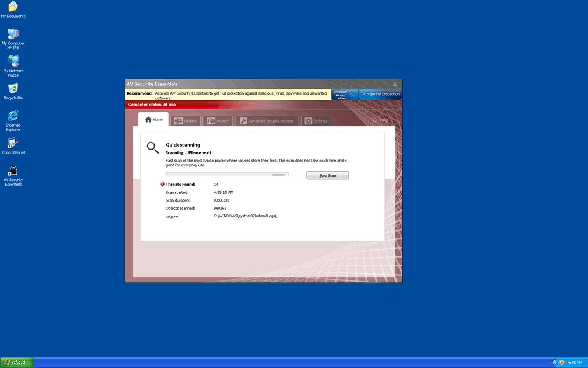Open the Control Panel desktop icon
This screenshot has height=368, width=588.
pos(13,144)
